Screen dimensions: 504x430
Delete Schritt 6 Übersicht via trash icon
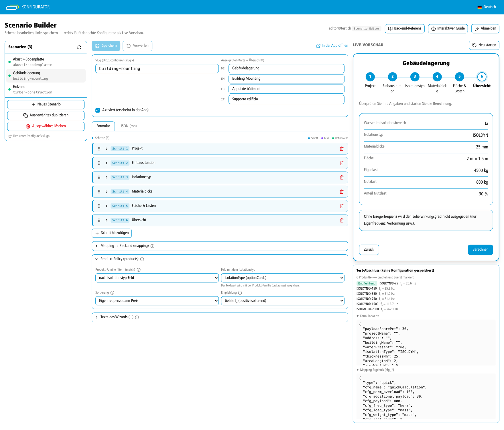tap(341, 220)
